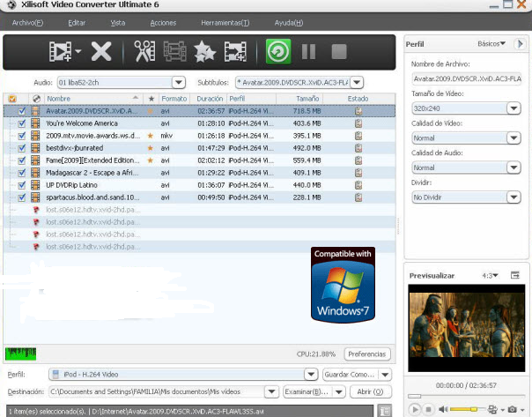
Task: Start conversion with the green Convert button
Action: [x=278, y=52]
